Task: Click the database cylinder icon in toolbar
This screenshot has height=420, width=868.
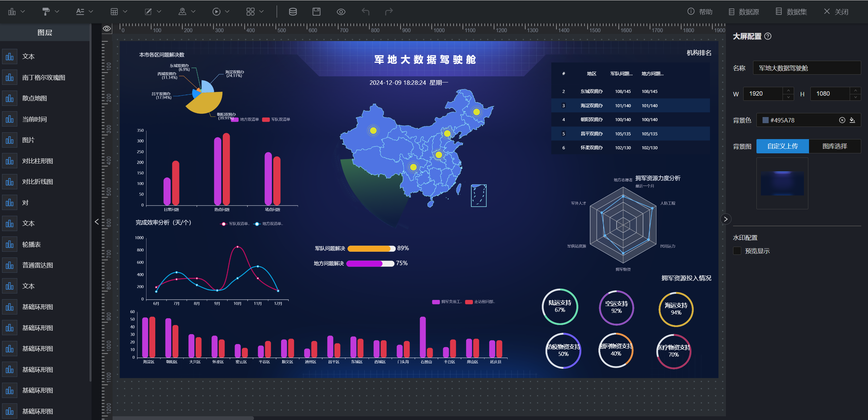Action: click(293, 12)
